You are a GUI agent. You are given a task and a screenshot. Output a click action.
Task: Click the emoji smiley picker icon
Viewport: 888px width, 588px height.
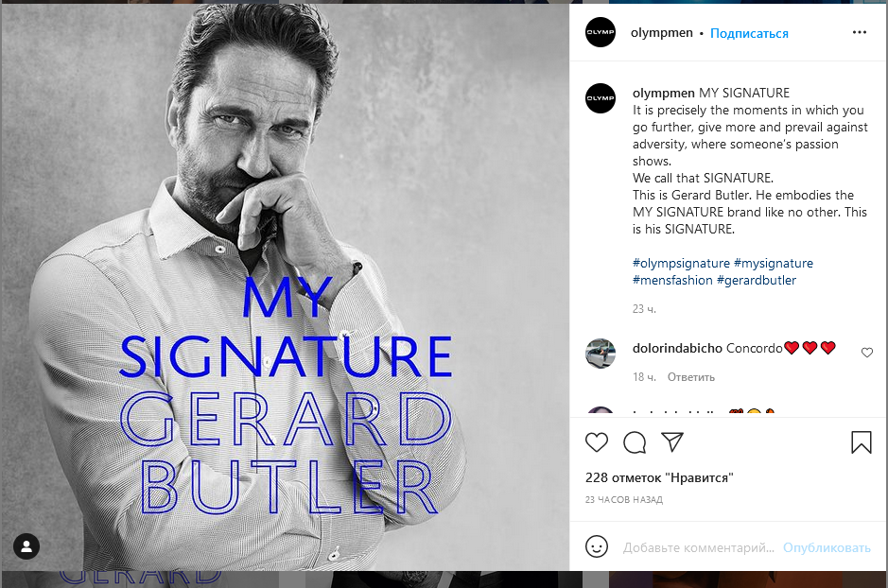coord(597,546)
